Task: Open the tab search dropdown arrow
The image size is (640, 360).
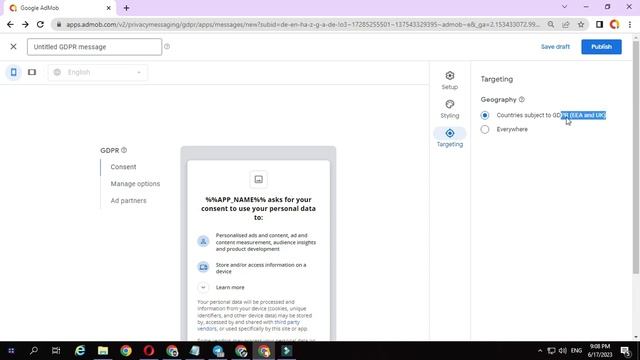Action: click(x=564, y=7)
